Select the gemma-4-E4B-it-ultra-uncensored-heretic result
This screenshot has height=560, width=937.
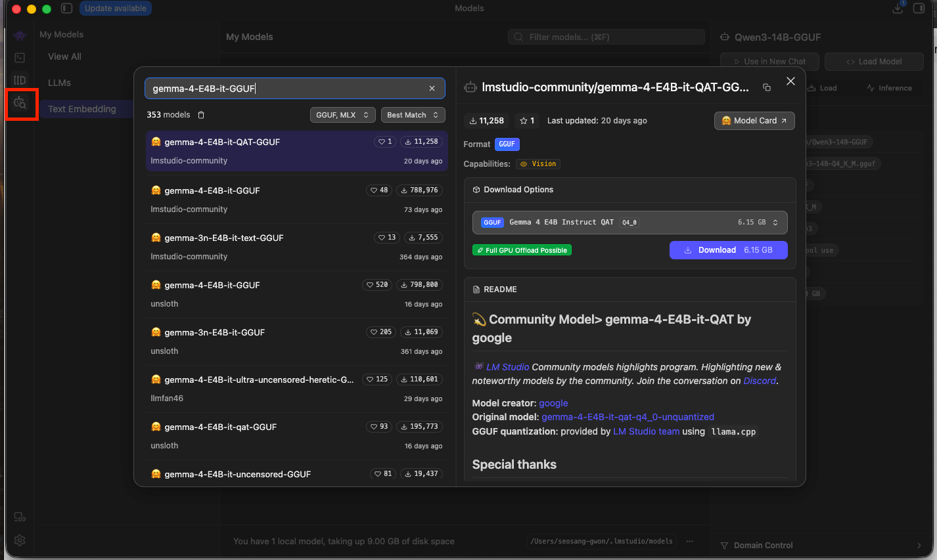point(296,389)
